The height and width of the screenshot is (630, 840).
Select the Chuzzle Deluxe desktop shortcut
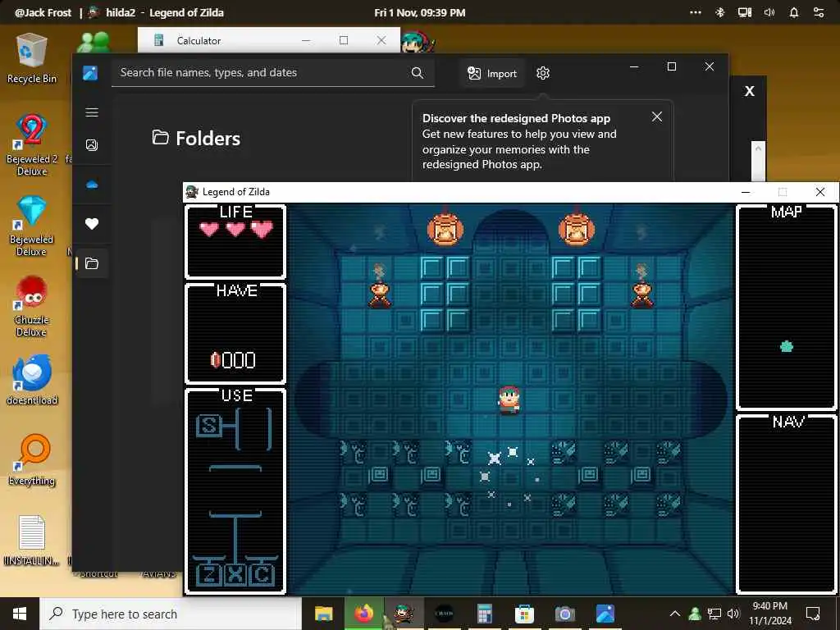coord(32,307)
